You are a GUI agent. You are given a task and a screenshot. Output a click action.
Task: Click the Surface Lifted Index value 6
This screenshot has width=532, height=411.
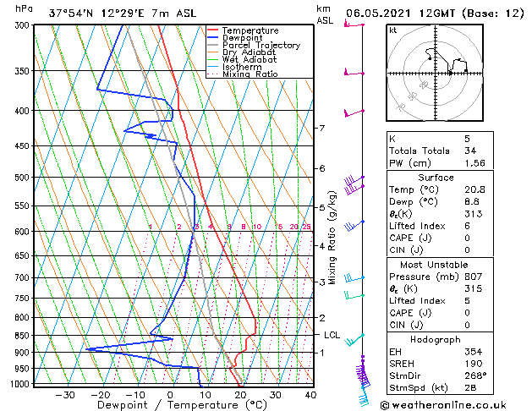[x=467, y=226]
